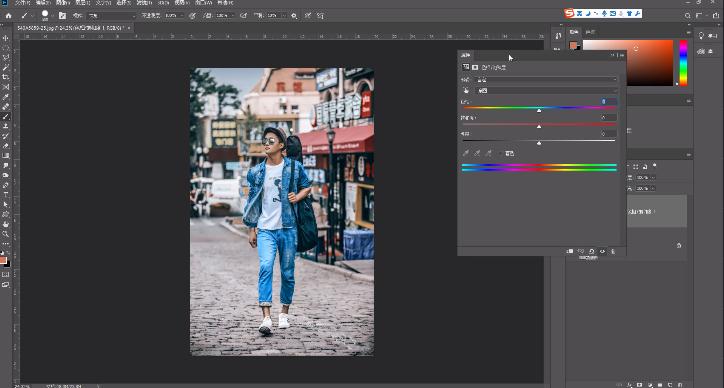724x388 pixels.
Task: Select the Hand tool
Action: pos(6,224)
